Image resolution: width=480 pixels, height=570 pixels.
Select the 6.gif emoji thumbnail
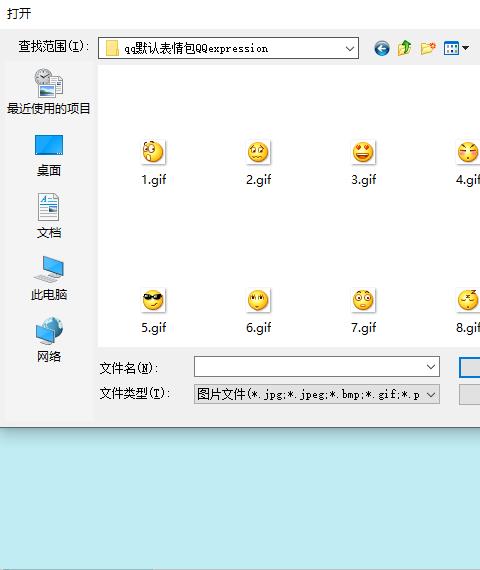click(258, 300)
